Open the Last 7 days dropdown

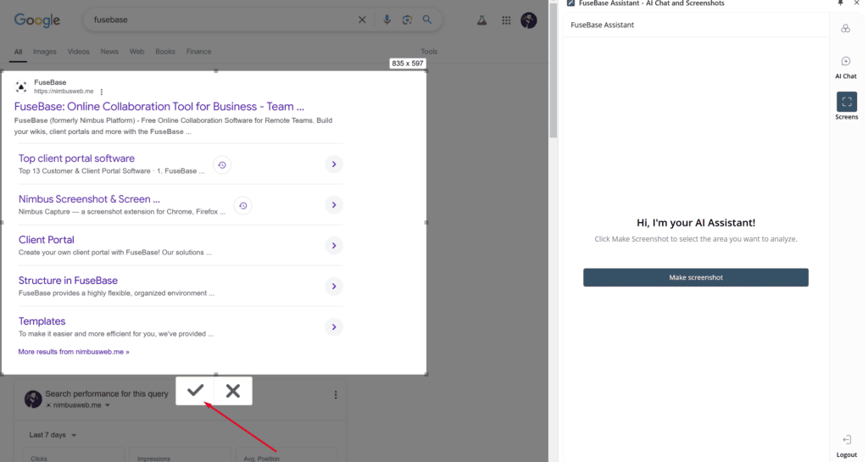click(x=53, y=435)
